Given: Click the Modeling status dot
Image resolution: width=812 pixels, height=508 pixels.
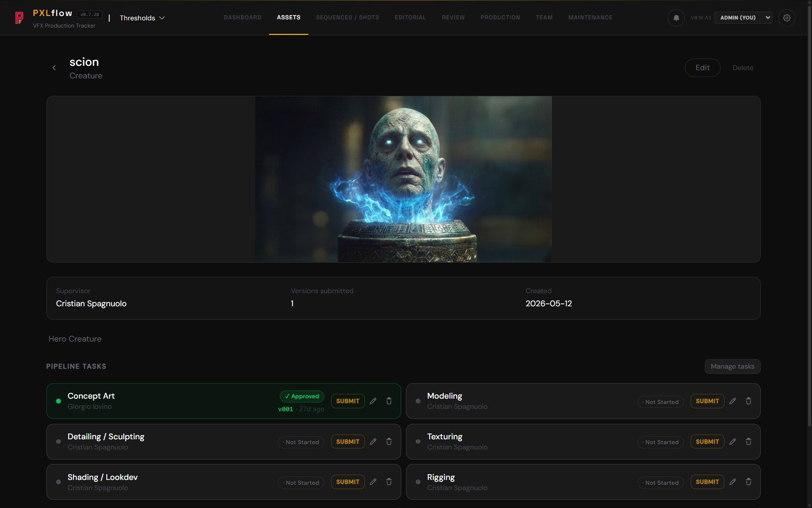Looking at the screenshot, I should pos(418,401).
